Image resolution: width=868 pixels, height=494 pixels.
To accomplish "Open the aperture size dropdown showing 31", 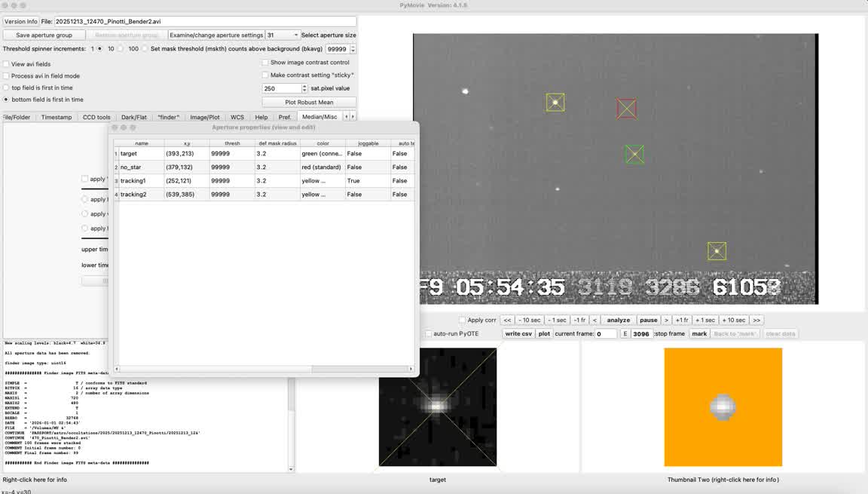I will pyautogui.click(x=283, y=35).
